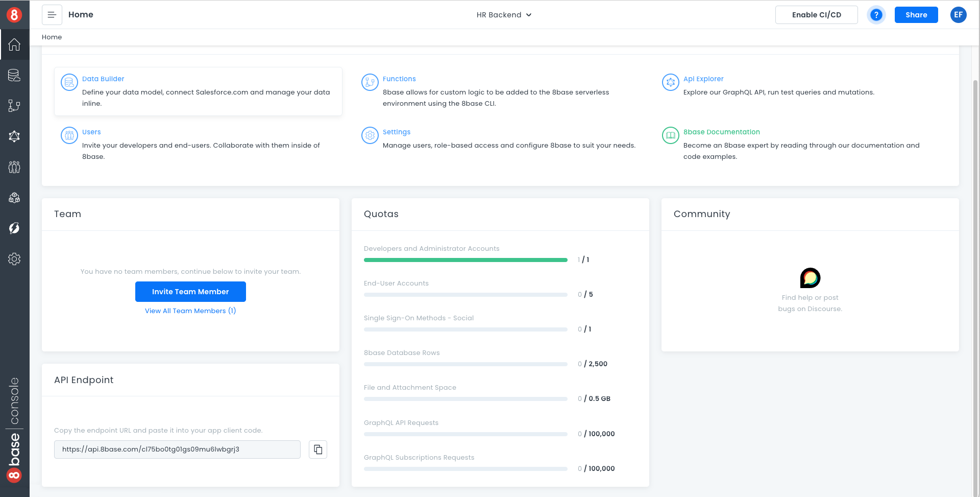980x497 pixels.
Task: Click the Invite Team Member button
Action: 190,292
